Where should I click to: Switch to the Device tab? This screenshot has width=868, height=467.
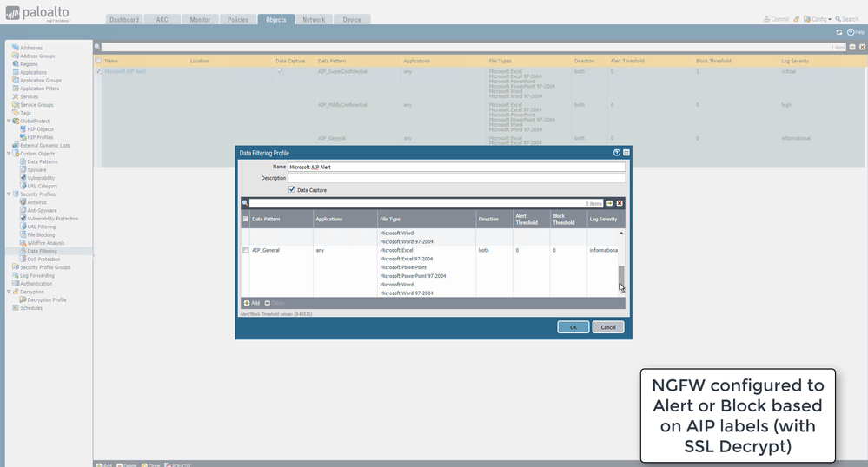[352, 19]
